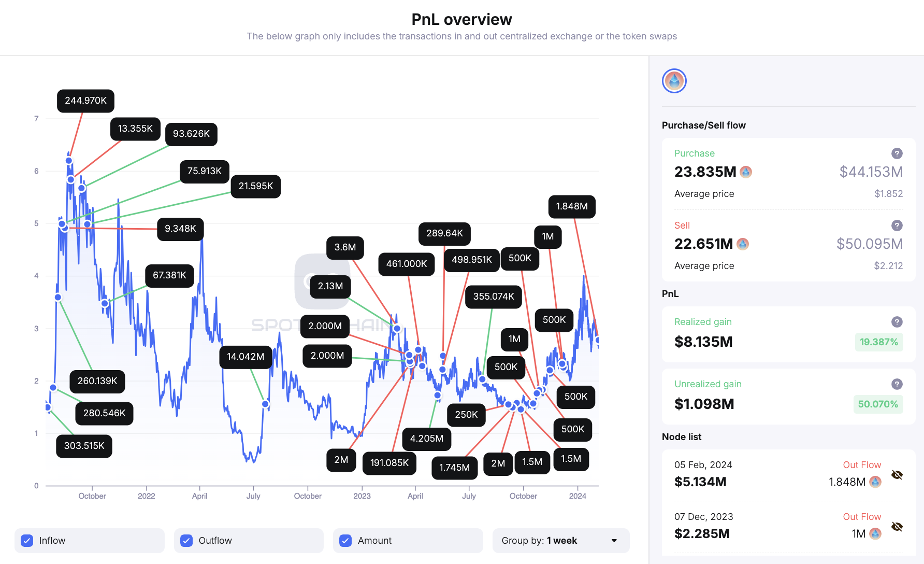Click token icon beside 23.835M purchase amount

coord(746,172)
